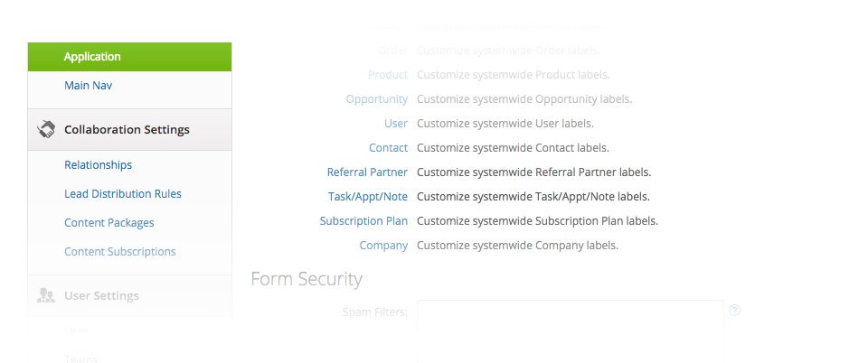Customize Referral Partner labels
The height and width of the screenshot is (363, 868).
point(367,172)
